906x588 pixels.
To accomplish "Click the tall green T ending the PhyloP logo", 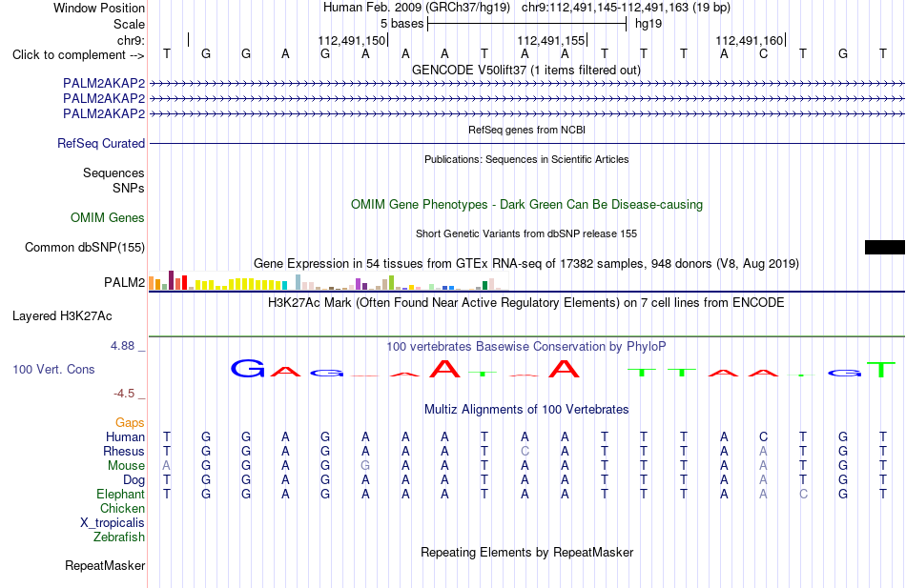I will (882, 369).
